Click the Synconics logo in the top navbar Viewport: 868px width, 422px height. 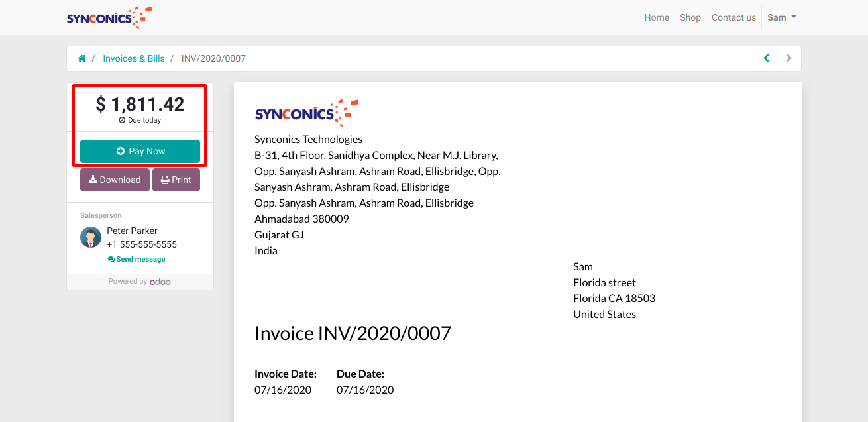[x=109, y=17]
